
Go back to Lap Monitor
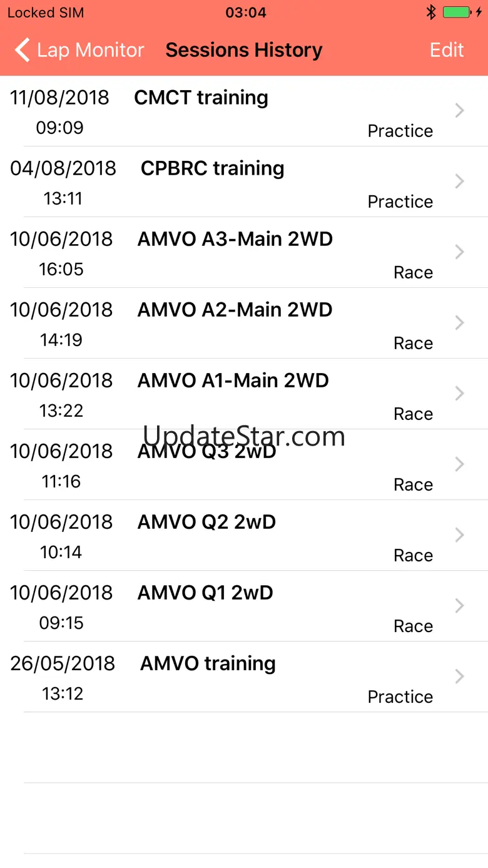pos(90,50)
